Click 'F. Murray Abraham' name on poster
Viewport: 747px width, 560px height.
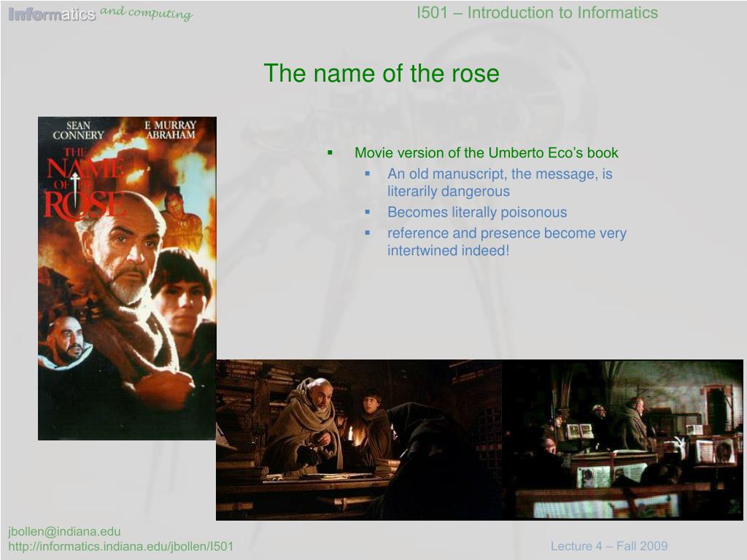[171, 130]
